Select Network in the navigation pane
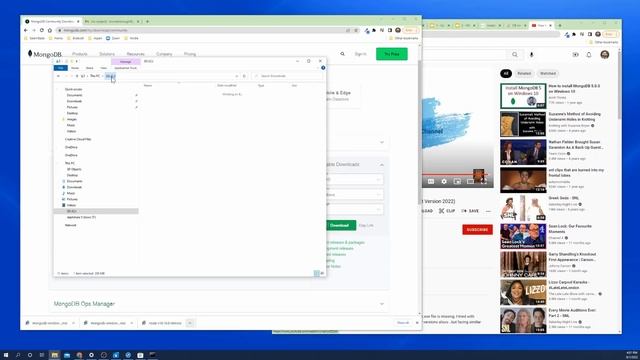 pos(70,225)
